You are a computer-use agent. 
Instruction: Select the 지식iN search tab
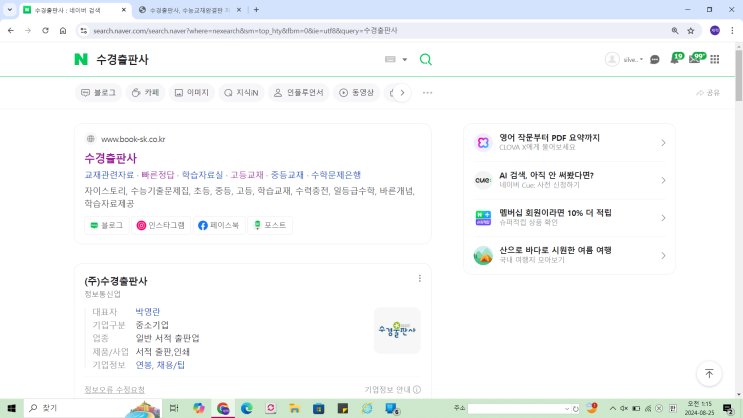241,92
